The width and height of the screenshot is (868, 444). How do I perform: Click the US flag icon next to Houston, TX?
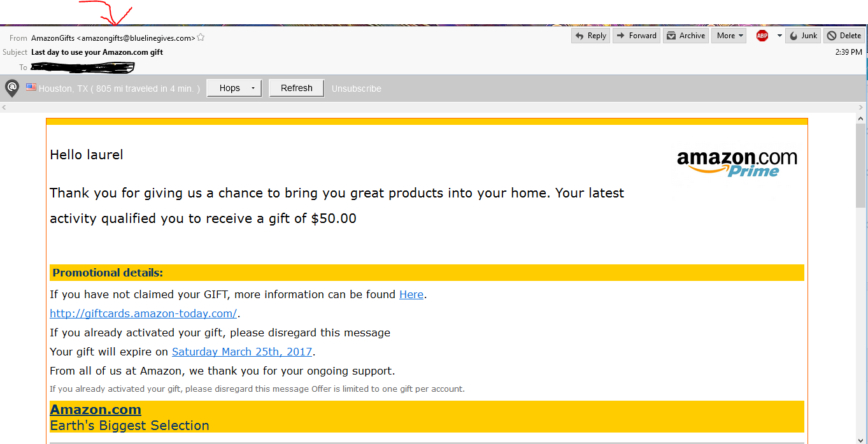point(31,87)
